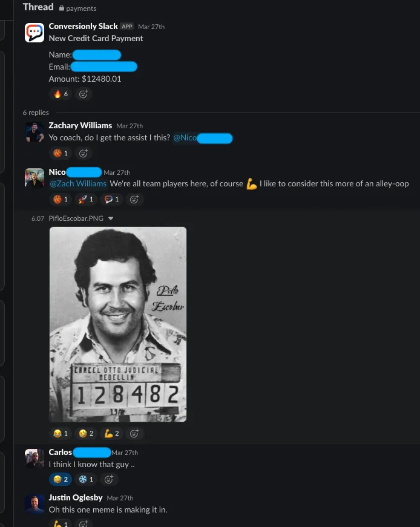
Task: Click laughing emoji reaction under image
Action: tap(61, 434)
